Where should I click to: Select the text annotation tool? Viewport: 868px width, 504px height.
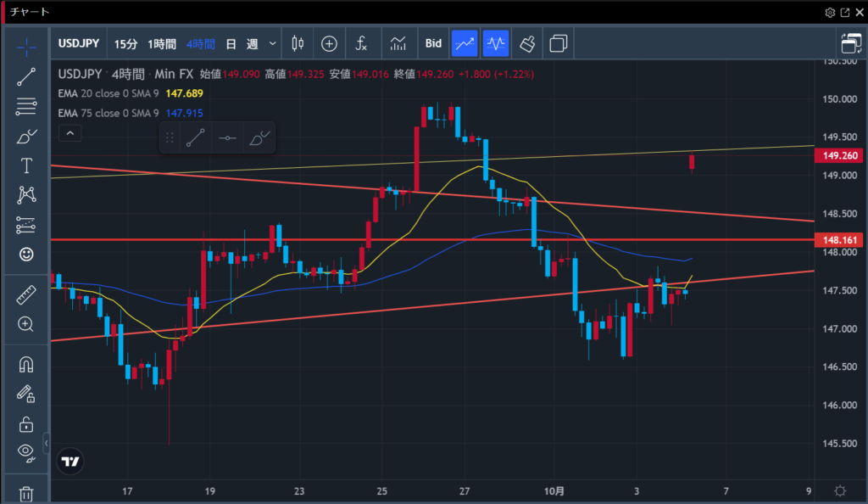[26, 165]
